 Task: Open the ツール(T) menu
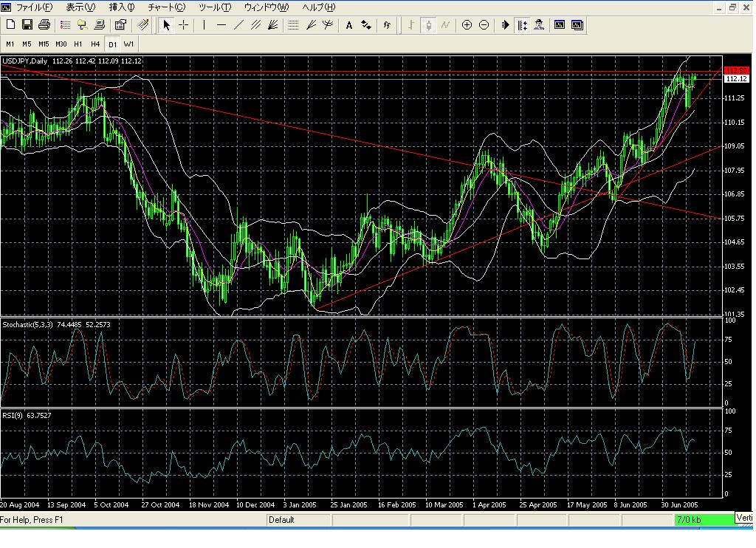pyautogui.click(x=215, y=7)
